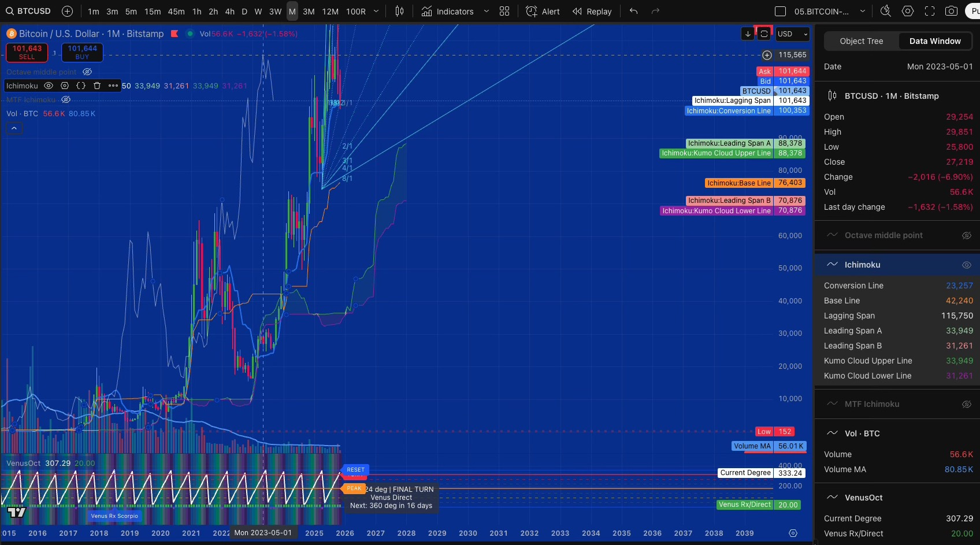The image size is (980, 545).
Task: Redo the last undone action
Action: click(655, 11)
